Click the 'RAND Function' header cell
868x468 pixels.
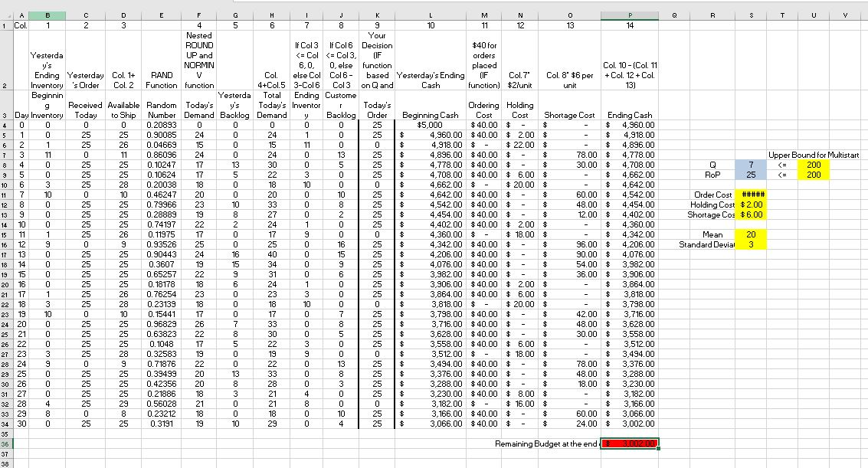tap(161, 61)
